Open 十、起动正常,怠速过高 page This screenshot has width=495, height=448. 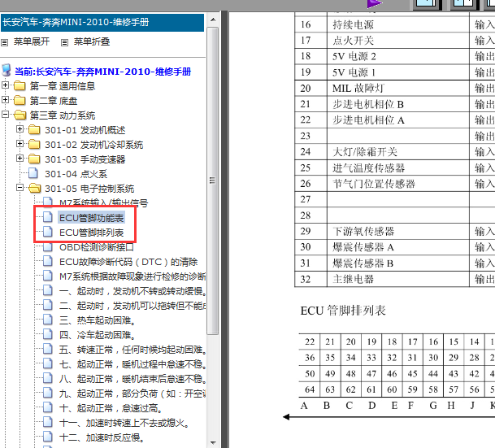tap(111, 408)
